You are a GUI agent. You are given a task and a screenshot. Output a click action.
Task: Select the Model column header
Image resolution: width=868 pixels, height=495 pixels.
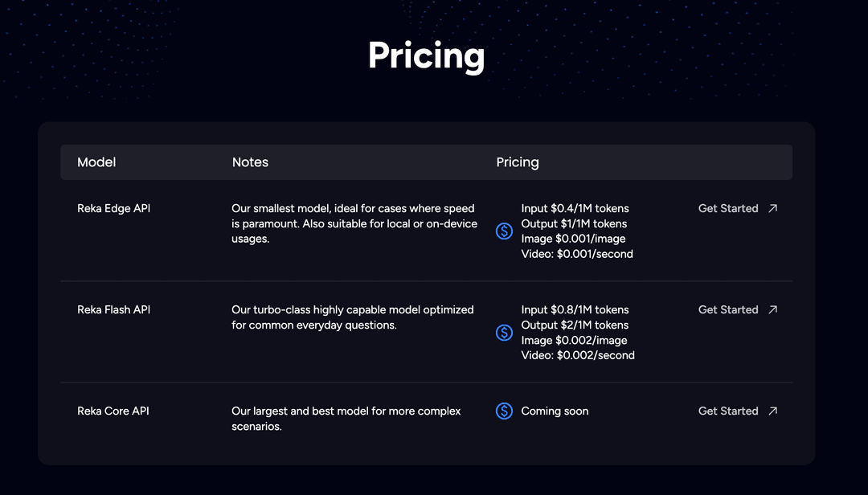pyautogui.click(x=96, y=162)
